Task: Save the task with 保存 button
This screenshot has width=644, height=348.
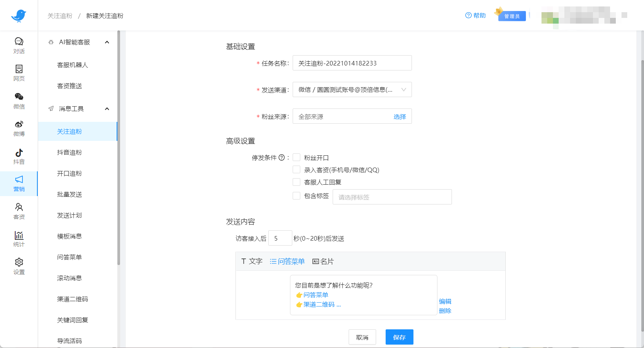Action: pyautogui.click(x=399, y=337)
